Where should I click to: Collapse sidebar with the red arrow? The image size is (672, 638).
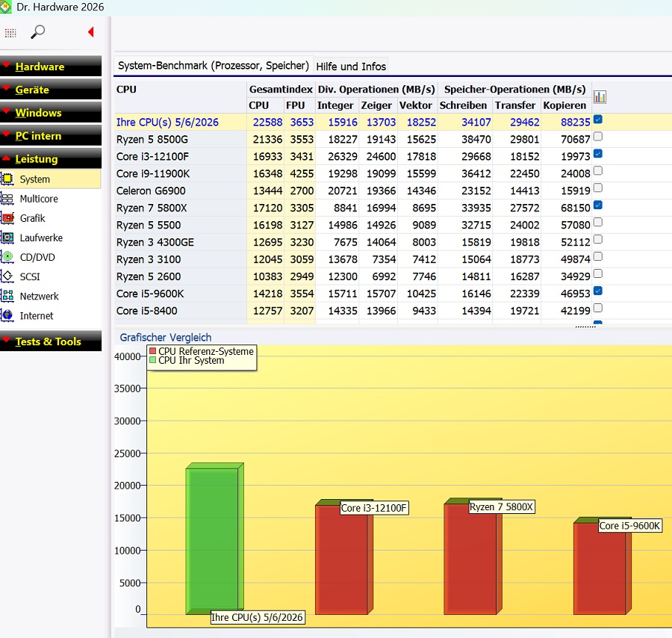(x=90, y=31)
